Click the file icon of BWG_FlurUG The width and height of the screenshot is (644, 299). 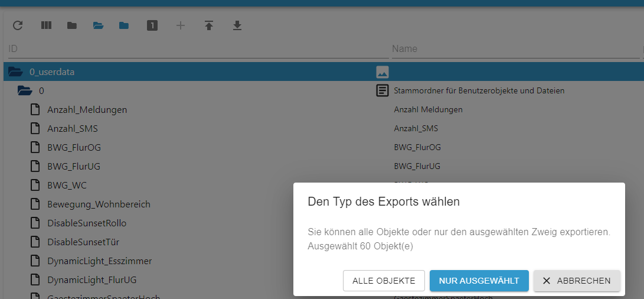[36, 166]
